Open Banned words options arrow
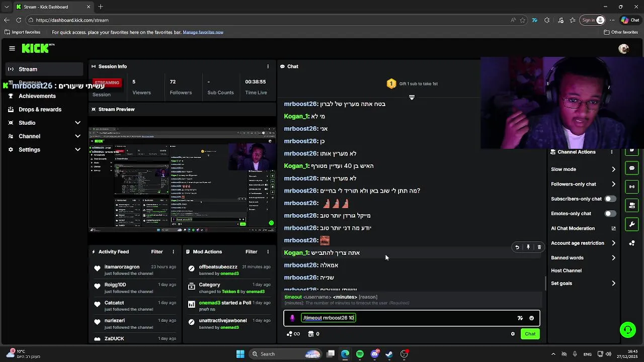The image size is (644, 362). [x=613, y=258]
